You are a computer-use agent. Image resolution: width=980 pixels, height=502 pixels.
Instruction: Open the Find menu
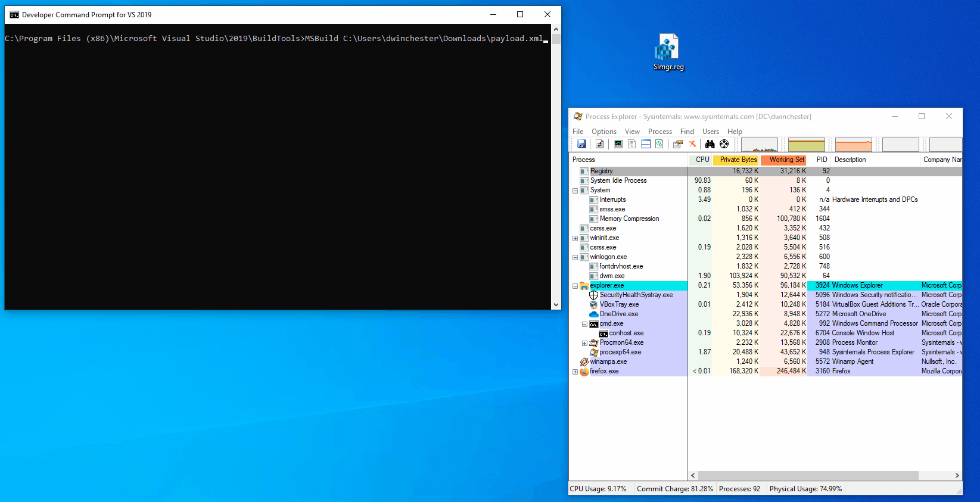click(x=687, y=132)
